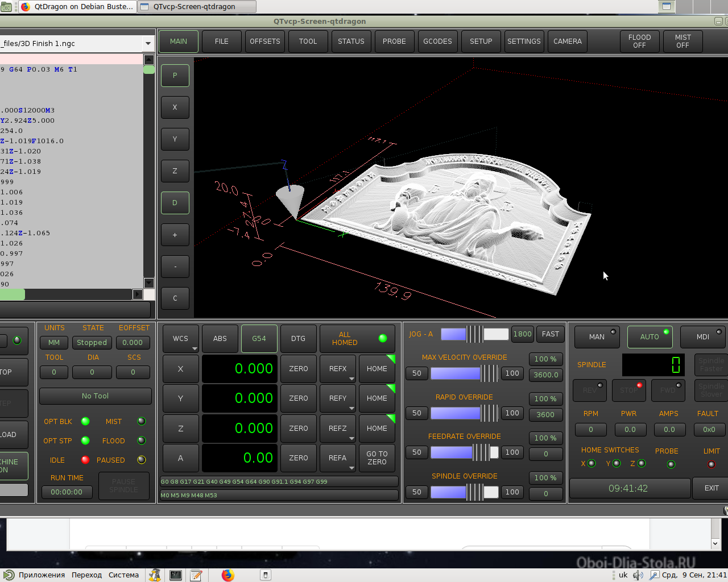Toggle FAST jog rate button
This screenshot has width=728, height=582.
[550, 334]
